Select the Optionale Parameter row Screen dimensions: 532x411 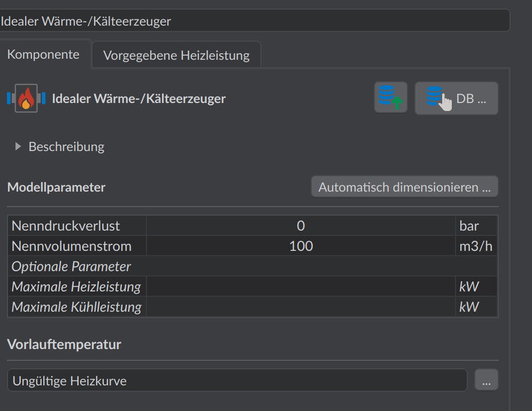click(x=252, y=266)
